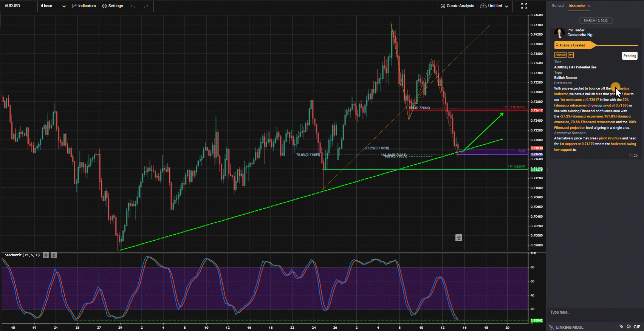The width and height of the screenshot is (644, 331).
Task: Switch to the General tab
Action: (x=558, y=6)
